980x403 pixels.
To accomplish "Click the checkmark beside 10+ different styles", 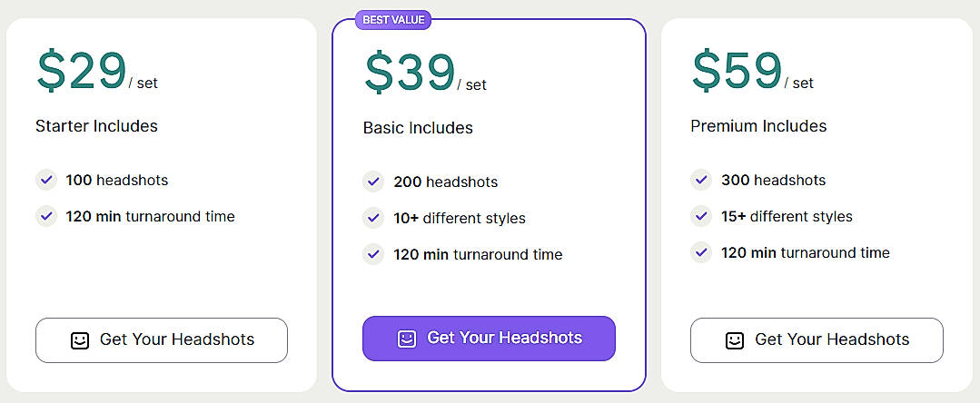I will click(373, 218).
